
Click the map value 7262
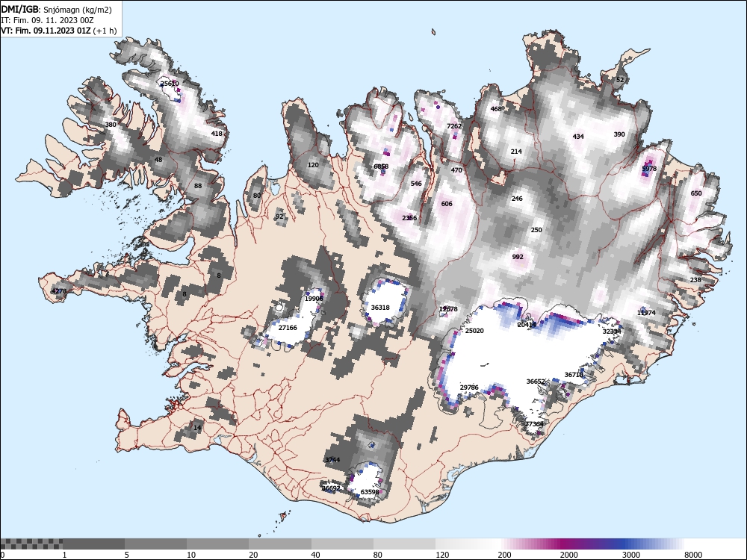pos(454,125)
